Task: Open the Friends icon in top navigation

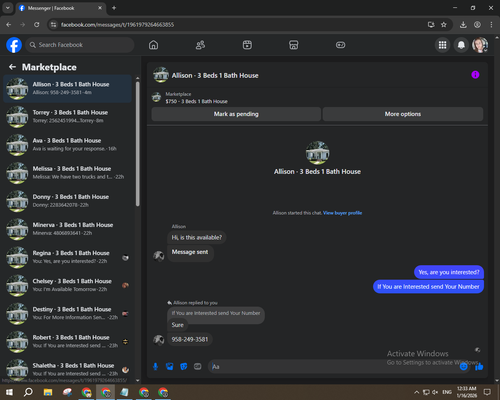Action: (x=200, y=45)
